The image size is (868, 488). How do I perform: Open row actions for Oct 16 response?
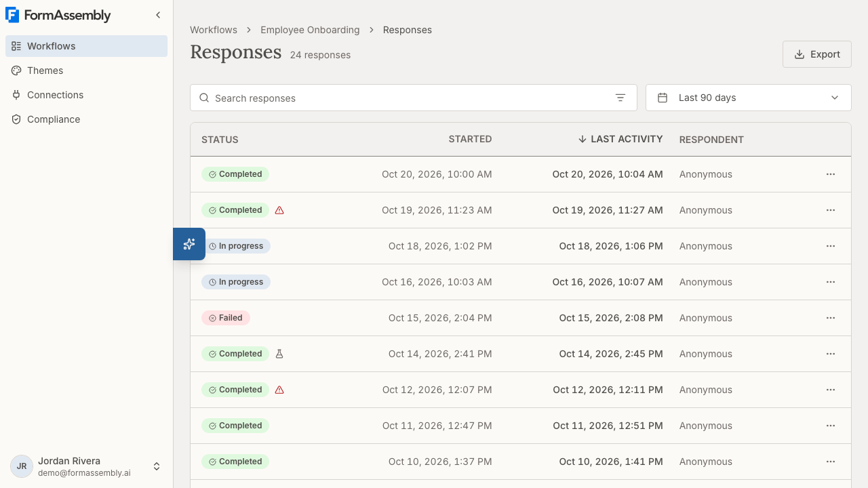831,282
